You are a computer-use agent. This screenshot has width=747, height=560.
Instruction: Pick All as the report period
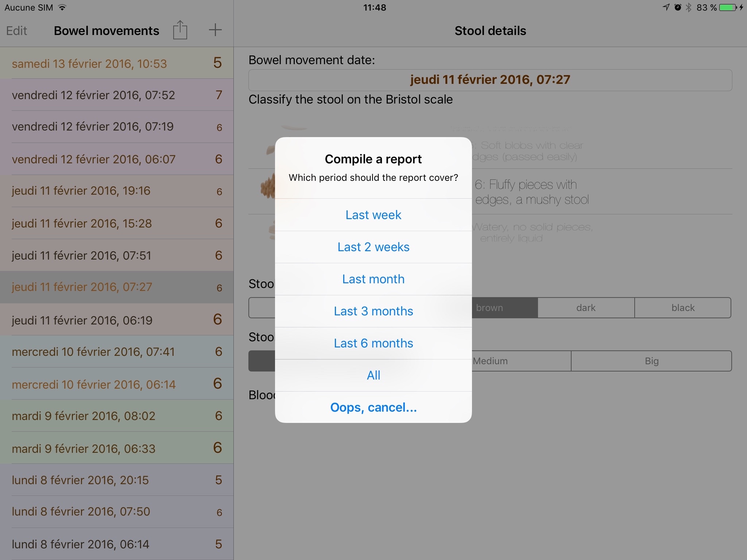pyautogui.click(x=373, y=375)
